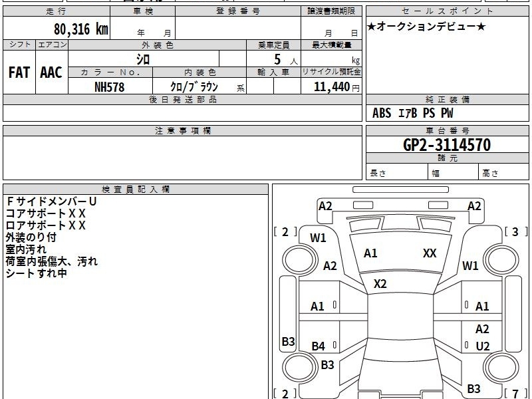Click the 輸入車 header

point(273,72)
